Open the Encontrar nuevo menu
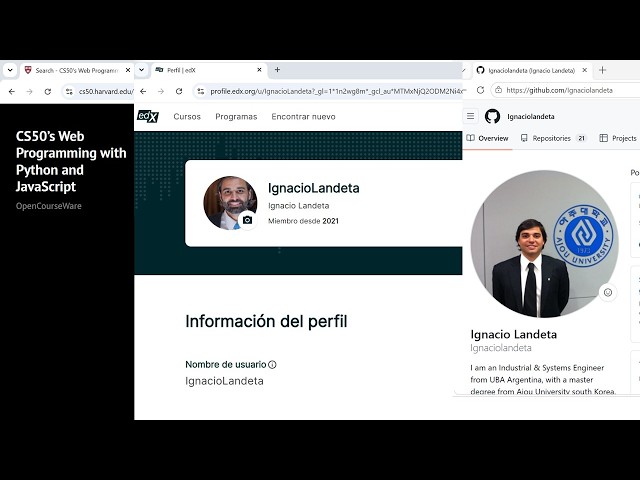 coord(303,117)
